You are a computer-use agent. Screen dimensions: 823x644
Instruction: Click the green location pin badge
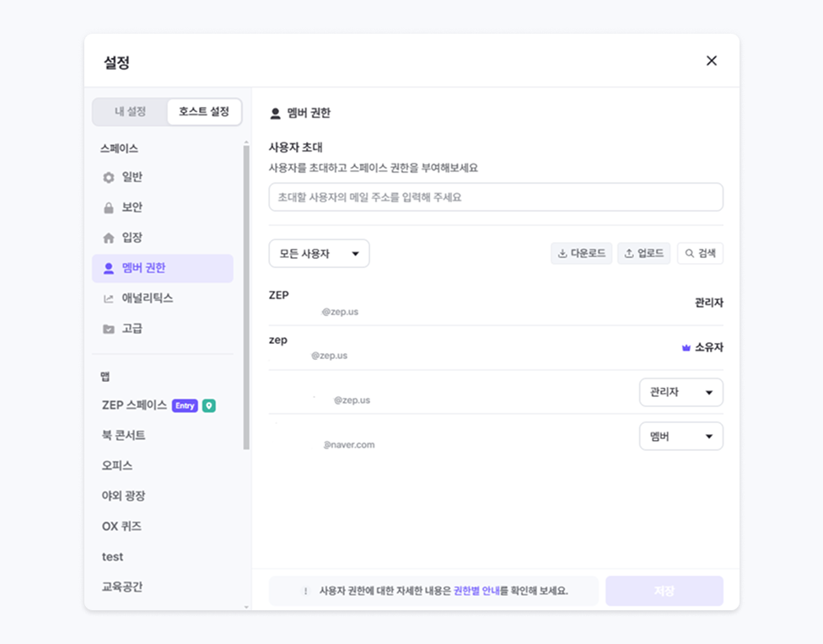click(208, 405)
